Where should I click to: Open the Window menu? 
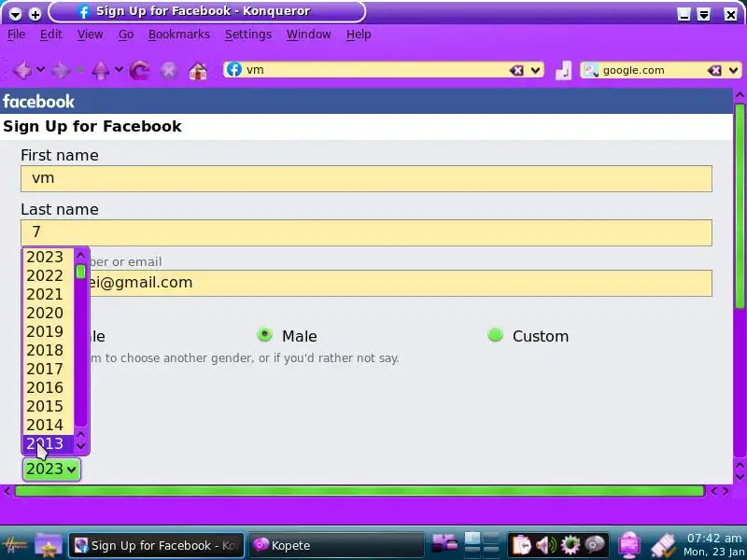pyautogui.click(x=309, y=35)
